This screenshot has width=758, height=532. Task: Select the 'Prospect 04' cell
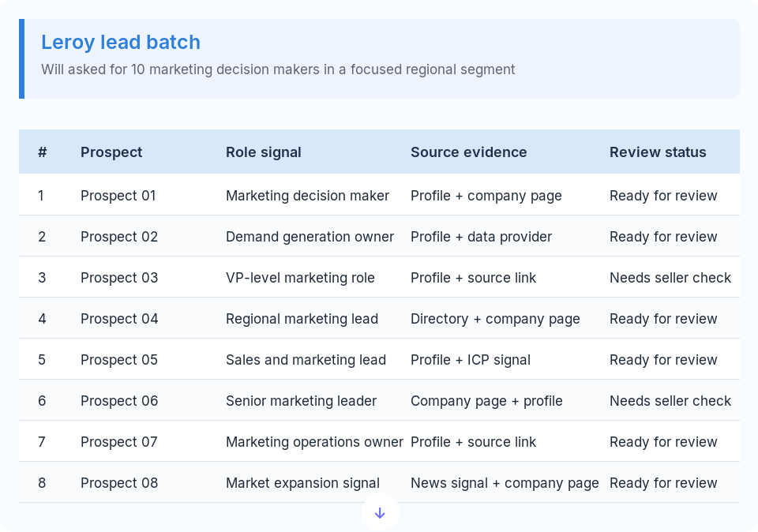tap(119, 319)
